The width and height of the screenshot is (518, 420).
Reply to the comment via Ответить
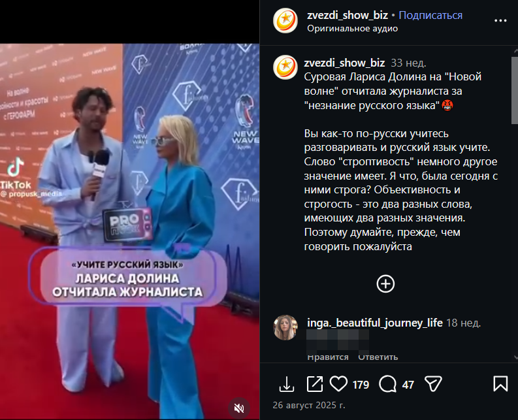[378, 357]
